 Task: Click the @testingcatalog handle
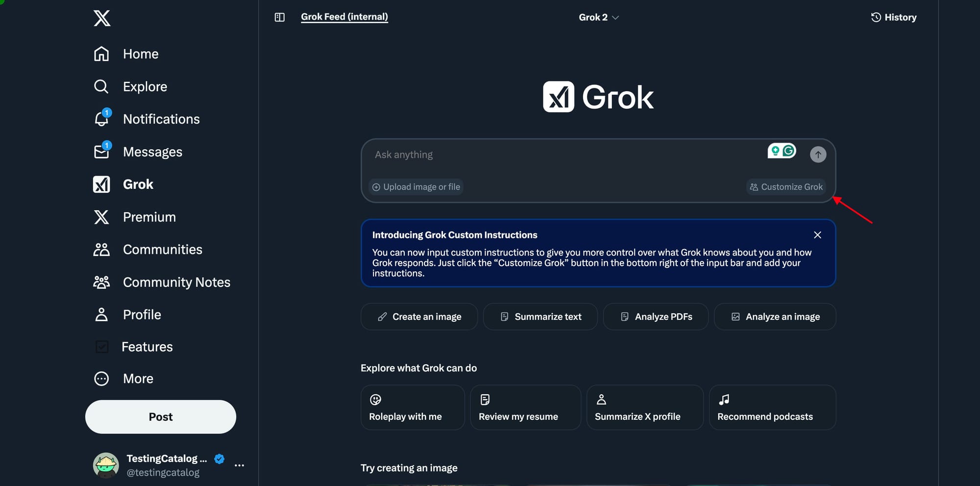(x=163, y=472)
